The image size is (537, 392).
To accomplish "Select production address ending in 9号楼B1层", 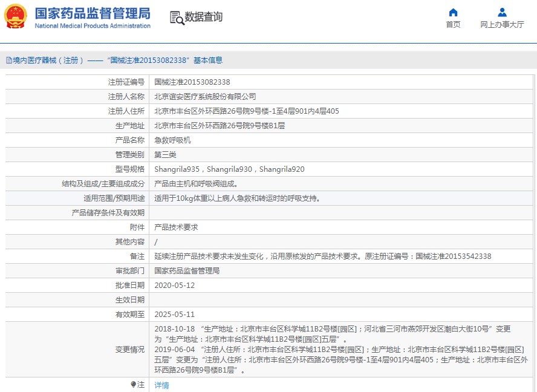I will (x=220, y=126).
